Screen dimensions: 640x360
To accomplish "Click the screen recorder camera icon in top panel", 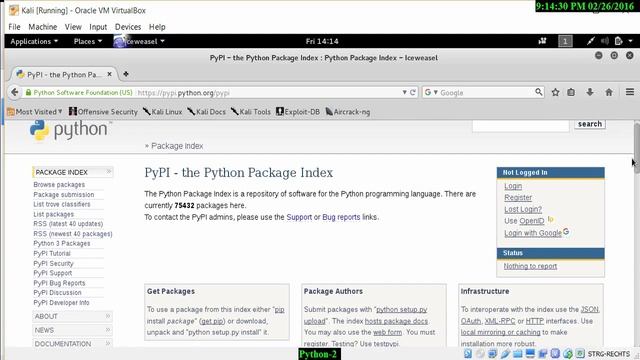I will tap(542, 41).
